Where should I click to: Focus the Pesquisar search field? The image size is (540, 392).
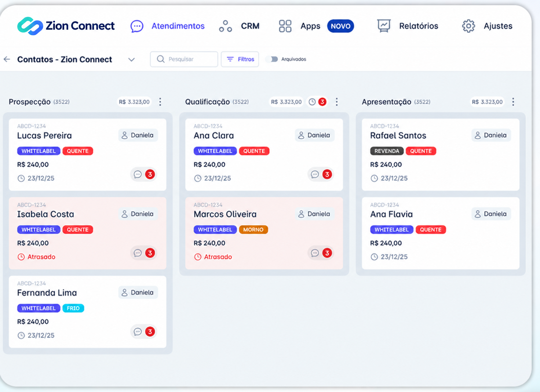(x=184, y=59)
